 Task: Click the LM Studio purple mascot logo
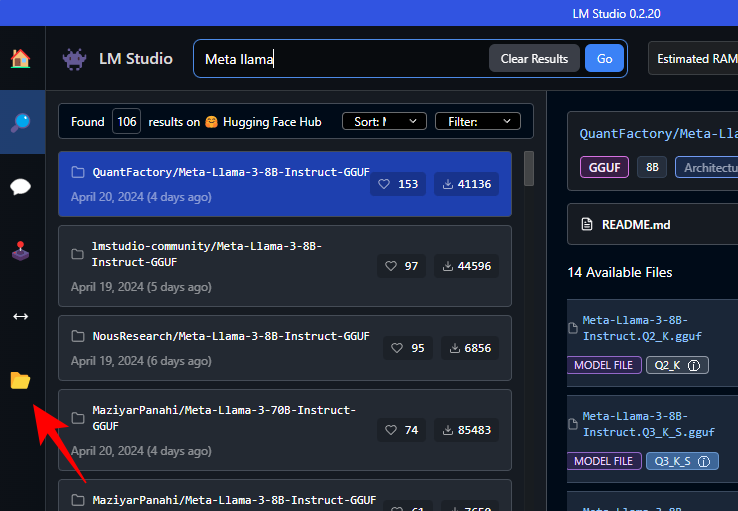(x=74, y=59)
